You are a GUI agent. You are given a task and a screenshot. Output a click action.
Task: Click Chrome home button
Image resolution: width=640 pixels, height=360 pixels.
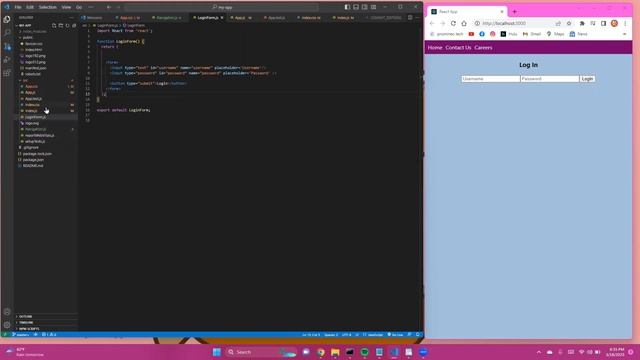(x=464, y=23)
